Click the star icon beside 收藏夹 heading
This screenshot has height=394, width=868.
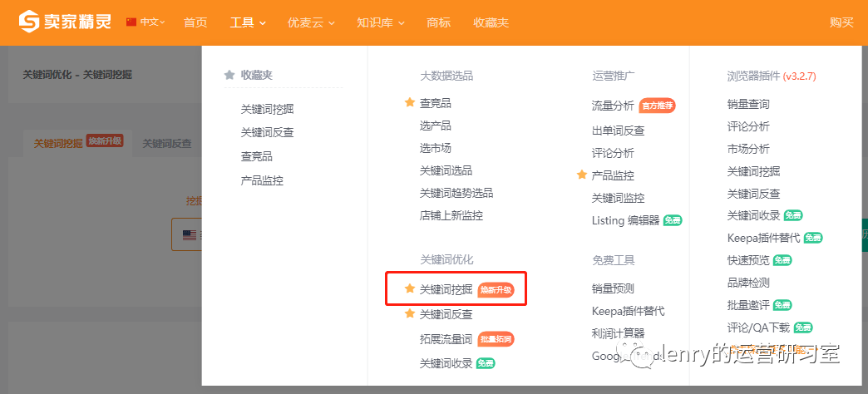click(229, 75)
